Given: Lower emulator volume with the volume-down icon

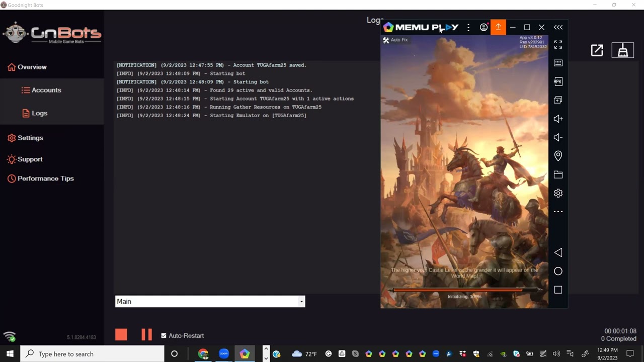Looking at the screenshot, I should click(x=557, y=137).
